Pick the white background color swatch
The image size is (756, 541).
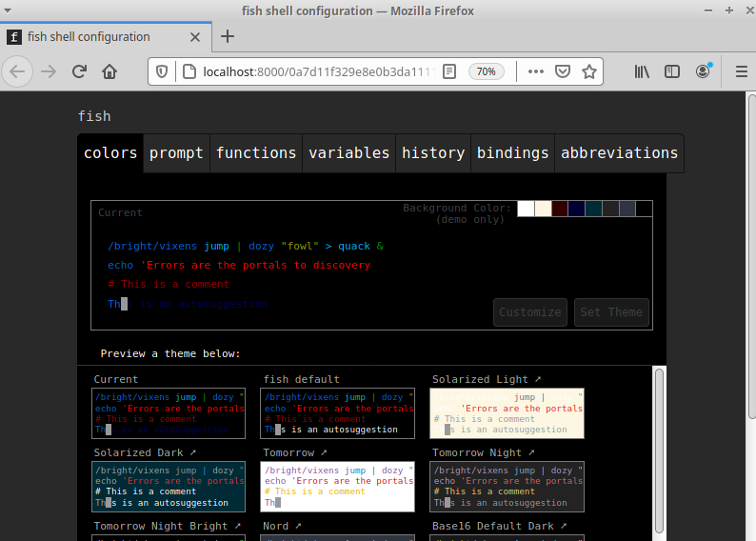coord(526,209)
